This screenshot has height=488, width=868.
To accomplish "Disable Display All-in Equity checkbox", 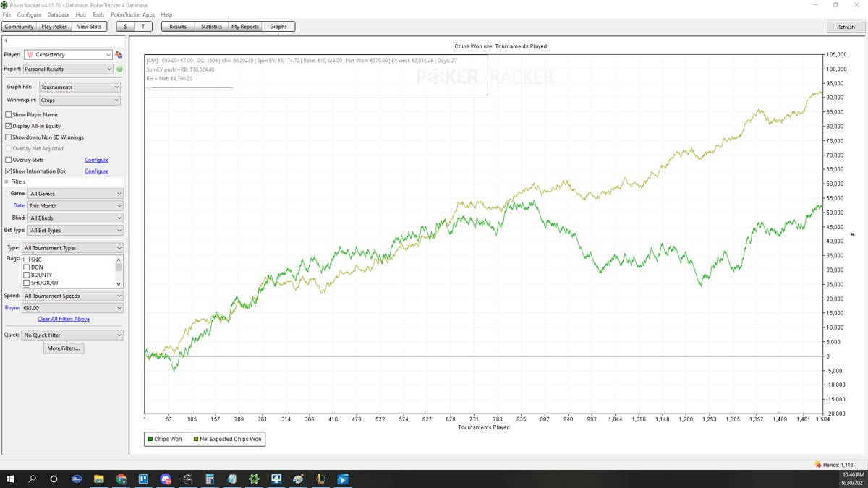I will [9, 126].
